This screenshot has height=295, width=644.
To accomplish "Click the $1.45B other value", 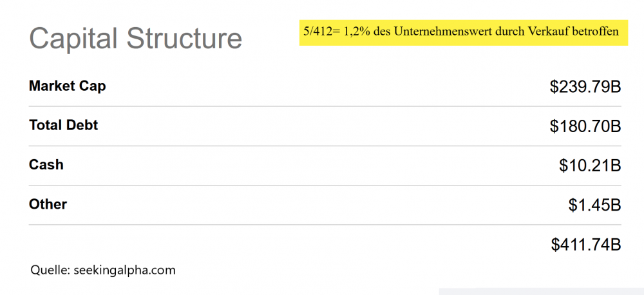I will coord(594,205).
